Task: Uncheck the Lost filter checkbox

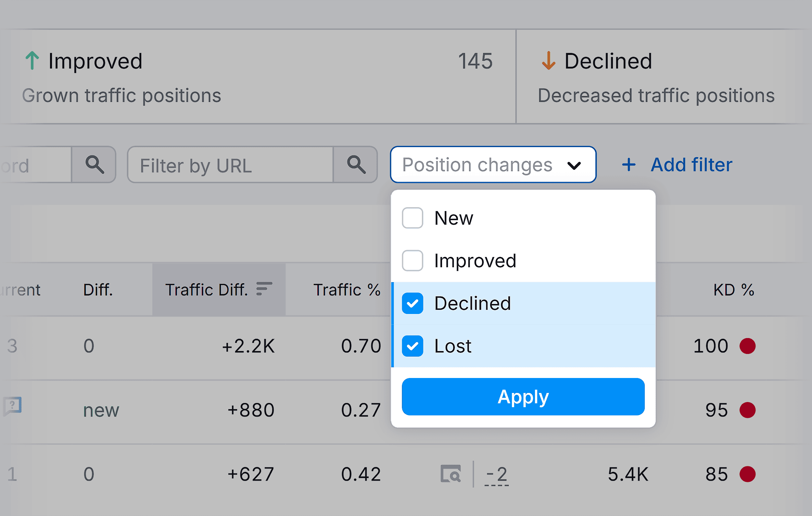Action: (x=412, y=346)
